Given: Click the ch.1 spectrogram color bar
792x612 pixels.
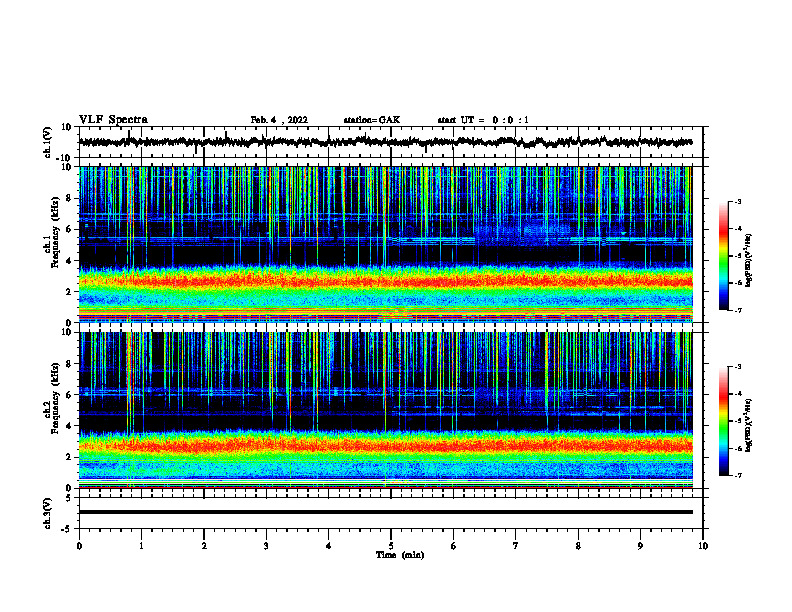Looking at the screenshot, I should tap(724, 256).
